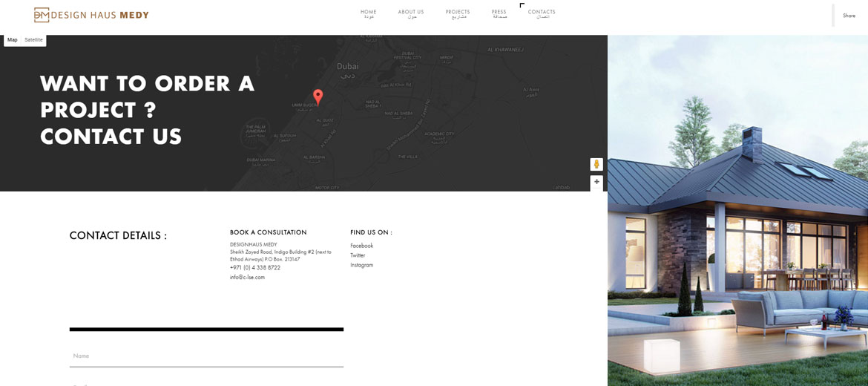Focus the Name input field
Image resolution: width=868 pixels, height=386 pixels.
point(206,356)
